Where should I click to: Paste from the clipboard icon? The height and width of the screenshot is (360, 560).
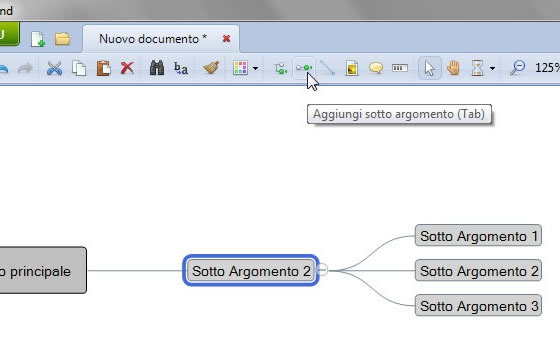point(104,68)
